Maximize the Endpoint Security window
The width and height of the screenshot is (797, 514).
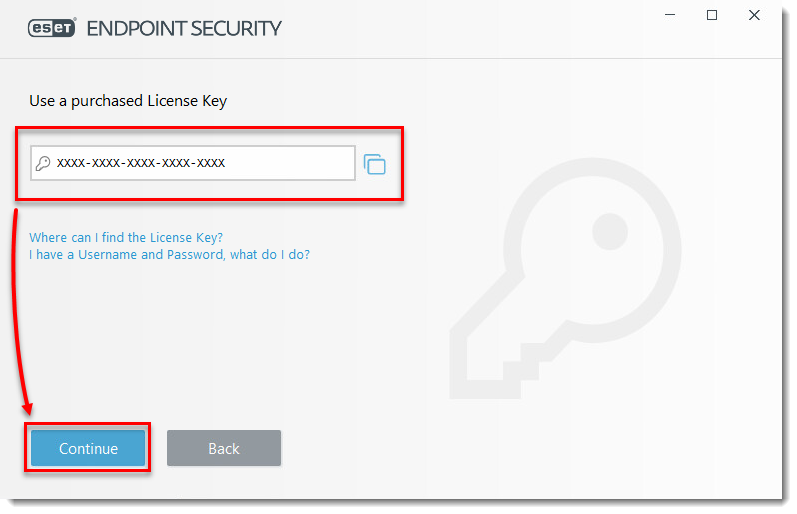[x=712, y=15]
